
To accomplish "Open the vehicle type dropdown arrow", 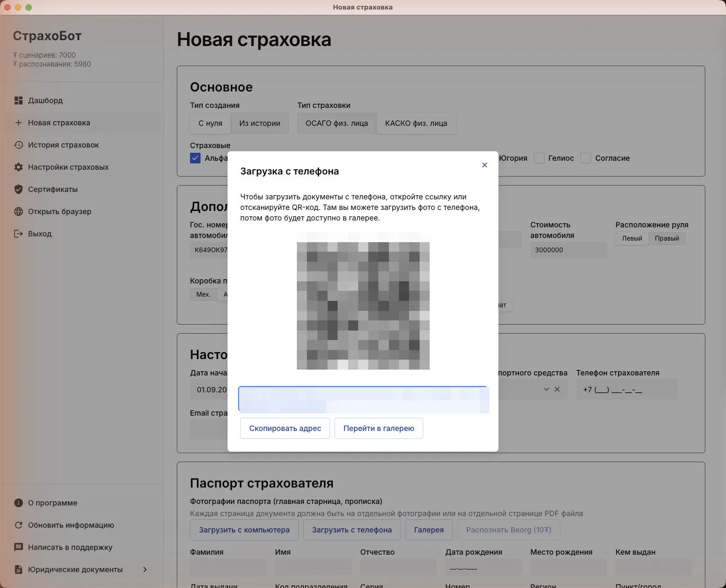I will (547, 389).
